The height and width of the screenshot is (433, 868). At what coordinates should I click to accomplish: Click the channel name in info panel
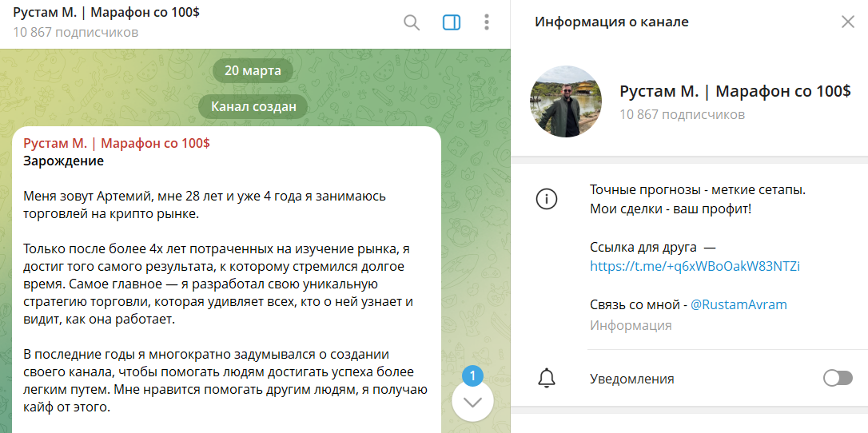tap(735, 91)
